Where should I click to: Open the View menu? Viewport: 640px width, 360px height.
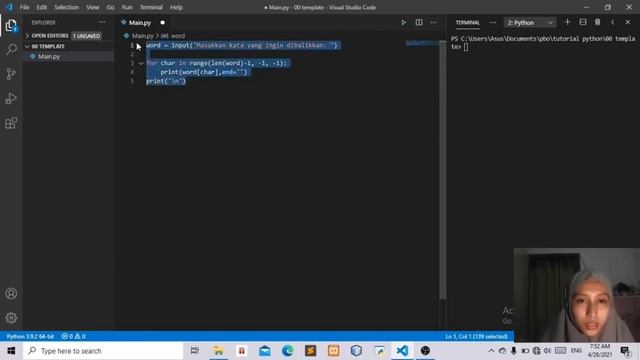(93, 7)
